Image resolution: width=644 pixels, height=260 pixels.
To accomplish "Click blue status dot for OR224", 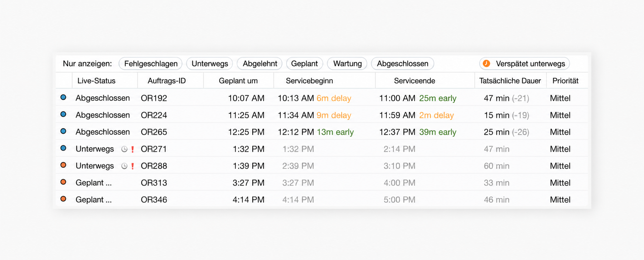I will 63,114.
